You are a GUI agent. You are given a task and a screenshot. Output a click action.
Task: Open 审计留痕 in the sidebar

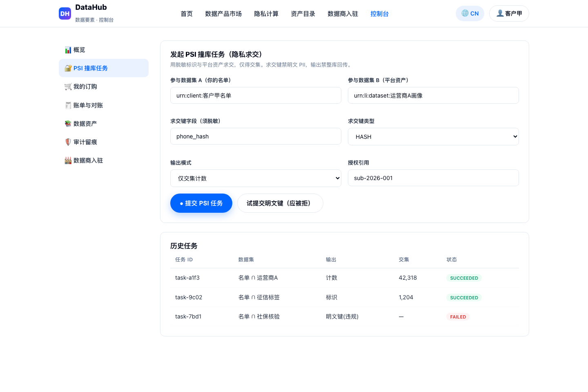click(104, 142)
